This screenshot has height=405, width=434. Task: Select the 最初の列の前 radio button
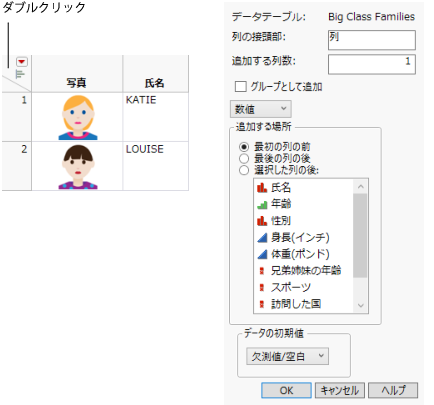point(244,147)
